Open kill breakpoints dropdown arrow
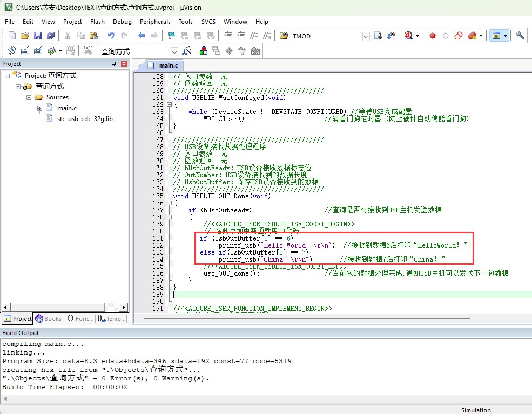Viewport: 532px width, 414px height. click(481, 36)
